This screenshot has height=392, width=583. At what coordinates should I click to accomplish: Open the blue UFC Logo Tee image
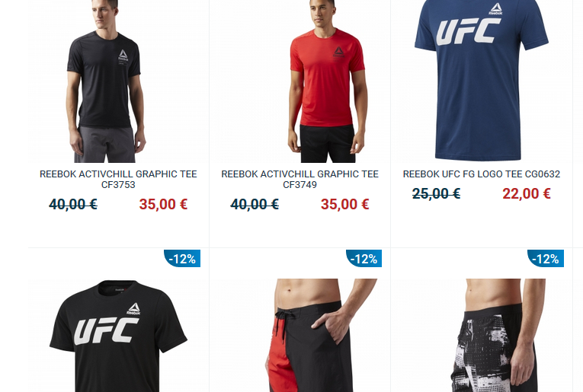click(x=482, y=81)
